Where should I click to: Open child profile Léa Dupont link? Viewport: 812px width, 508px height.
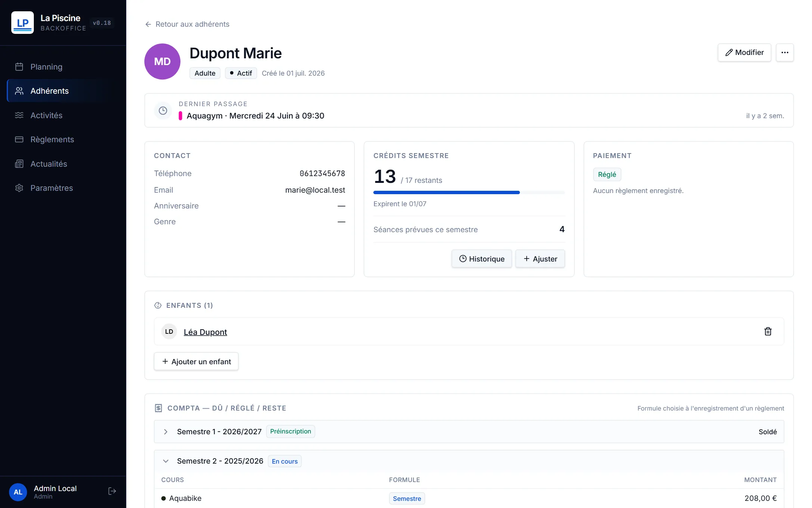click(x=205, y=332)
